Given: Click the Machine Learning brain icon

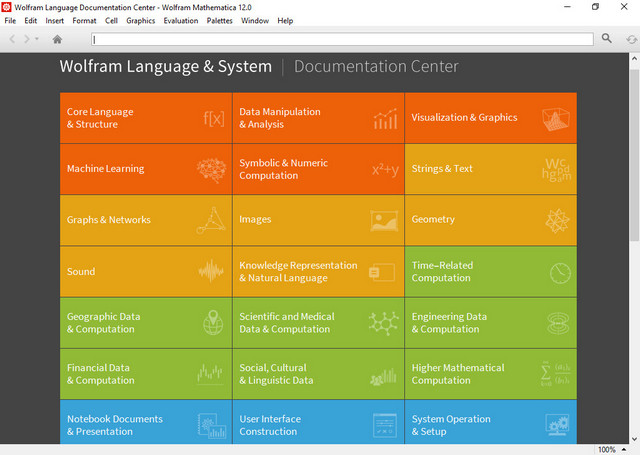Looking at the screenshot, I should 211,169.
